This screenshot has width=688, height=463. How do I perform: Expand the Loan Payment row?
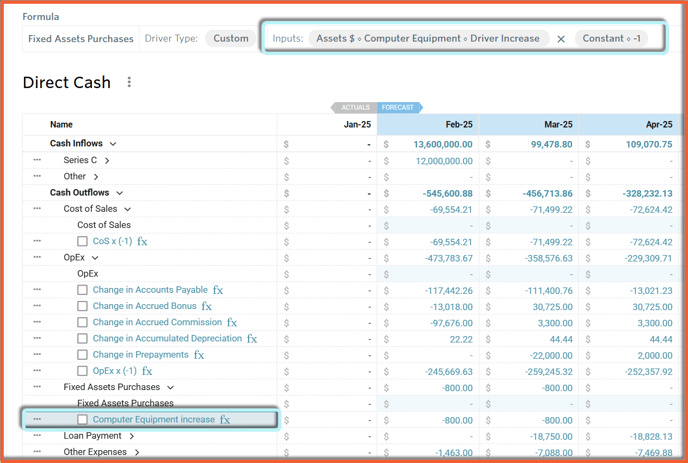click(131, 437)
